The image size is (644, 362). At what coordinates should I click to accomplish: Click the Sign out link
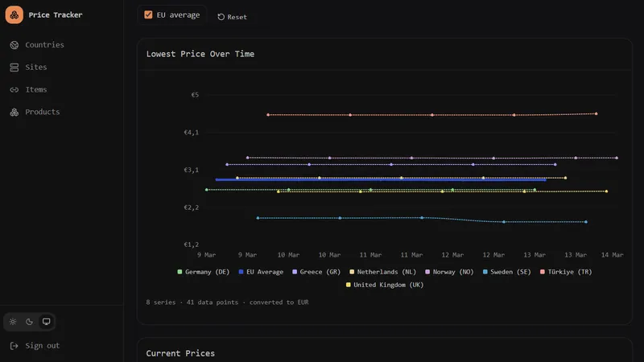[43, 346]
